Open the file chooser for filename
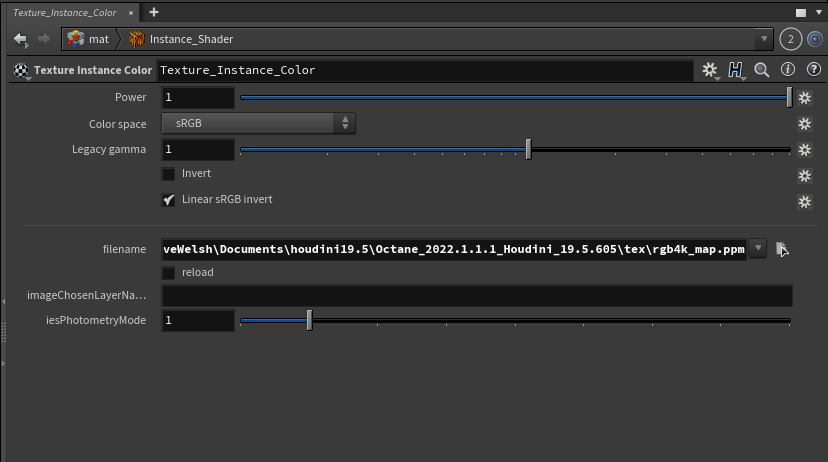Viewport: 828px width, 462px height. tap(782, 249)
